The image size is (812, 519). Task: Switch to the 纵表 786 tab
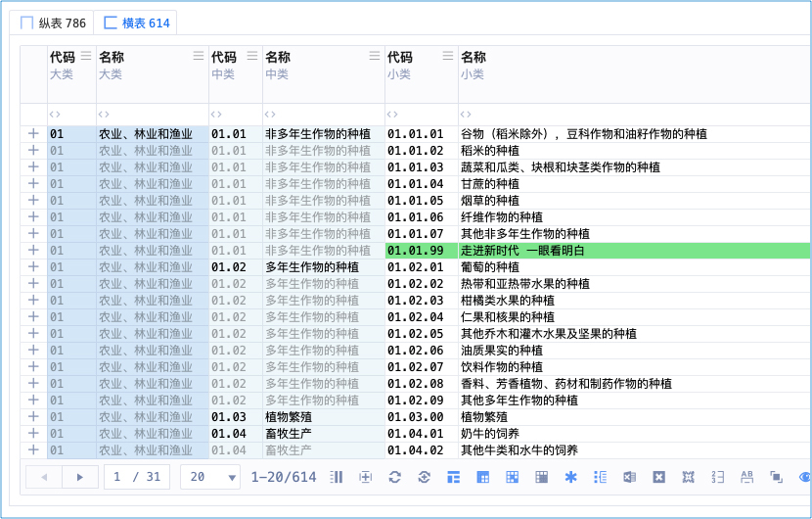coord(52,23)
